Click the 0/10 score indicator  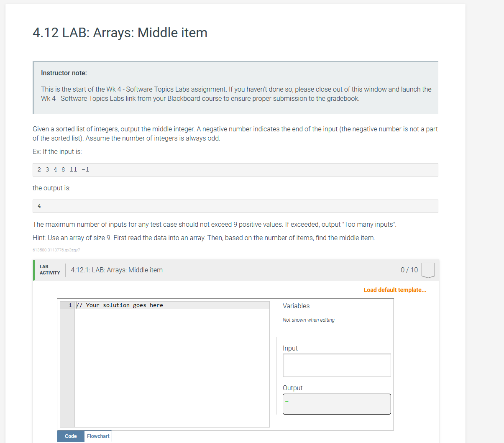click(409, 270)
